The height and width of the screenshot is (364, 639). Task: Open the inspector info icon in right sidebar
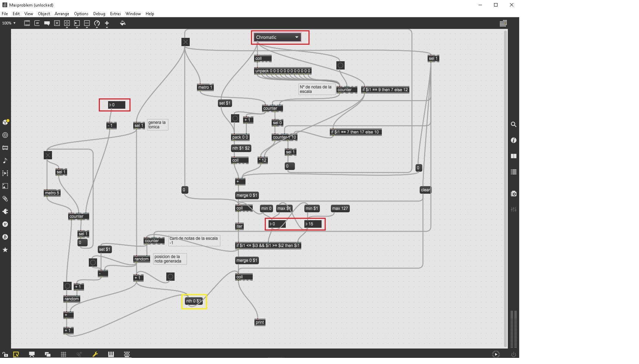coord(513,140)
